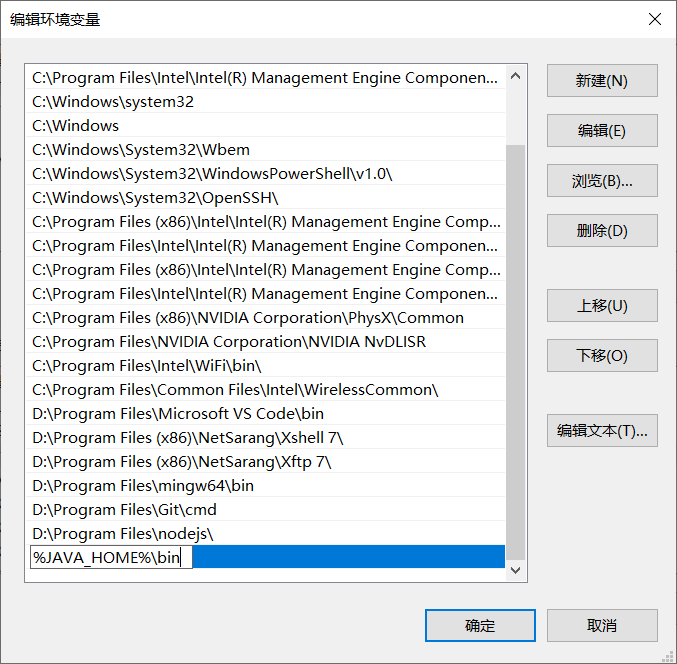
Task: Select the mingw64\bin path entry
Action: pyautogui.click(x=143, y=486)
